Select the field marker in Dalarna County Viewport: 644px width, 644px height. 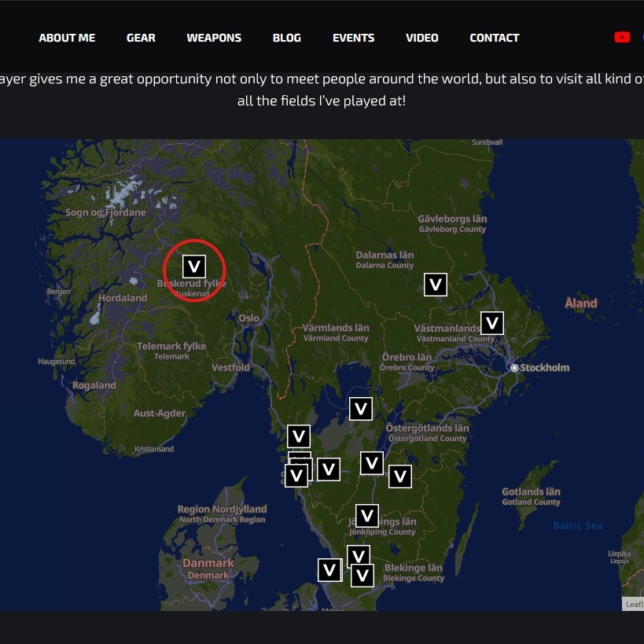click(x=436, y=285)
